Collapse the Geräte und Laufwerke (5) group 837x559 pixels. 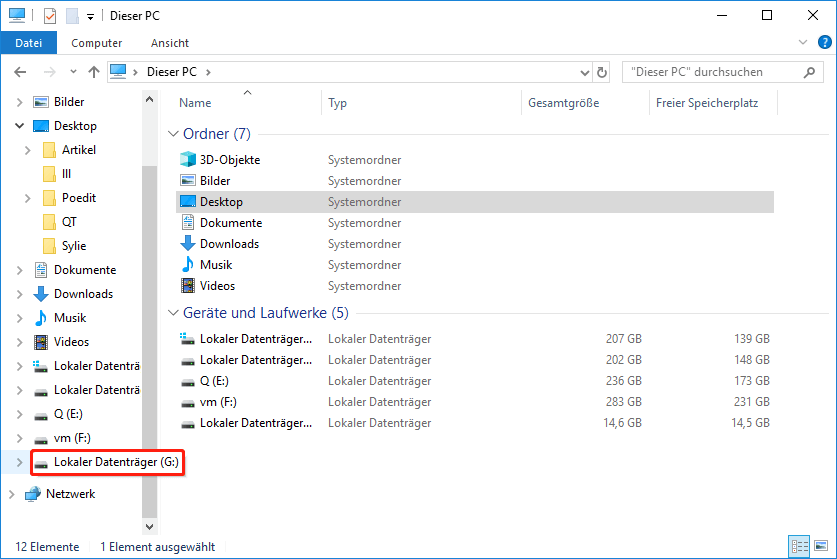173,313
